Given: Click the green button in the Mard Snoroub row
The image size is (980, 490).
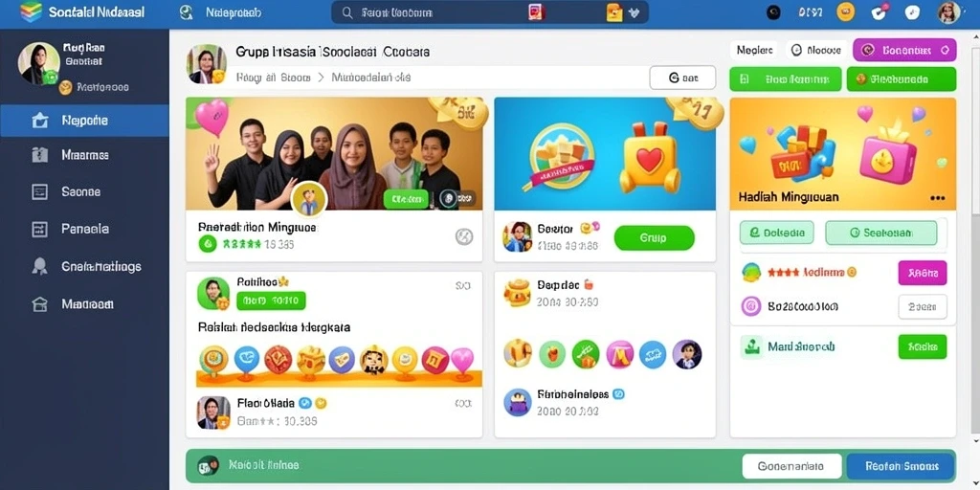Looking at the screenshot, I should [x=922, y=346].
